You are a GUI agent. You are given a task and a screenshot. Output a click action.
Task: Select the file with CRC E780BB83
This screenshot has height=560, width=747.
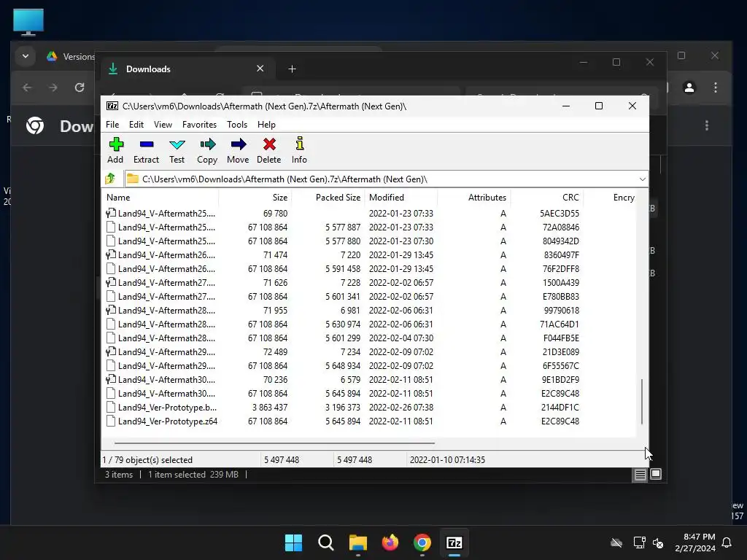pyautogui.click(x=368, y=296)
